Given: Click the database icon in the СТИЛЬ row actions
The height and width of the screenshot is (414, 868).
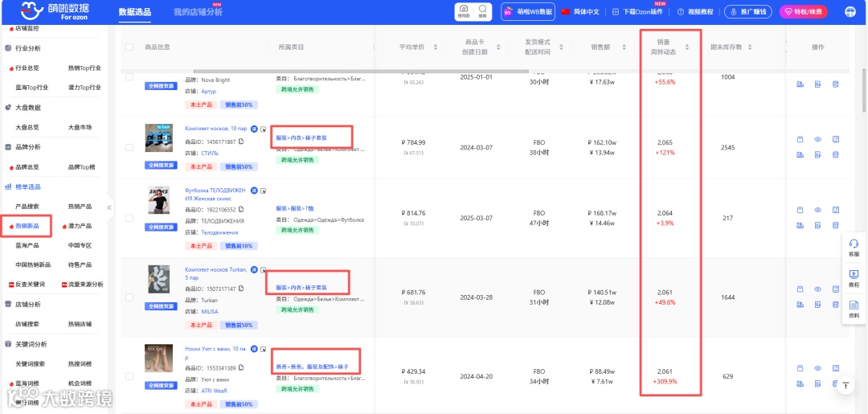Looking at the screenshot, I should (835, 154).
